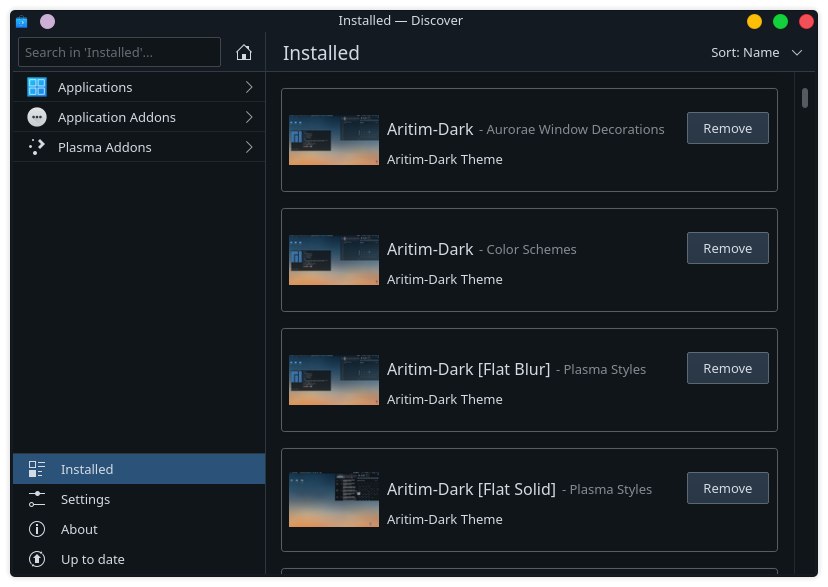
Task: Open the Applications category
Action: (x=139, y=87)
